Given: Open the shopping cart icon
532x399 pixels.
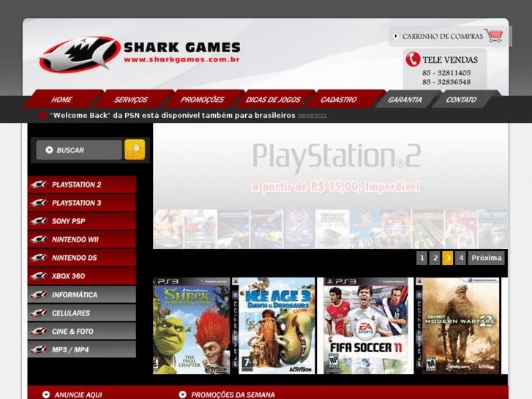Looking at the screenshot, I should 494,36.
